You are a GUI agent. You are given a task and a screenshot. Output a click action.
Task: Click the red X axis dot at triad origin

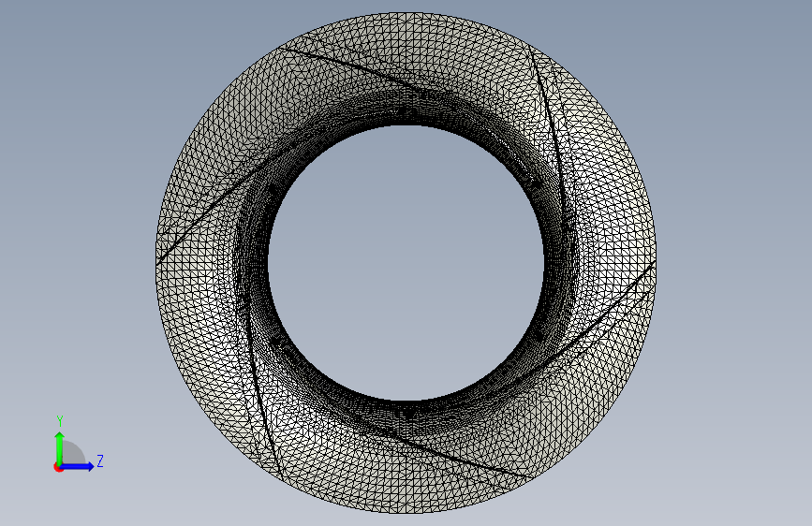[58, 467]
